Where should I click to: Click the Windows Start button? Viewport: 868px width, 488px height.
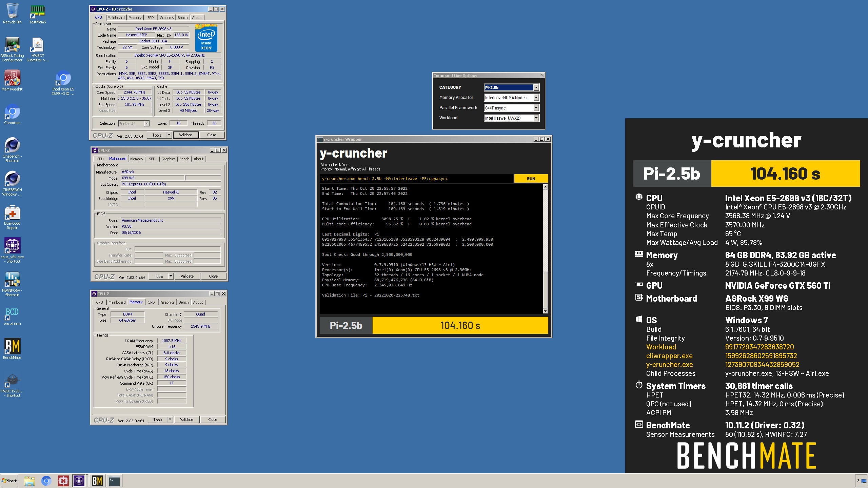tap(9, 481)
